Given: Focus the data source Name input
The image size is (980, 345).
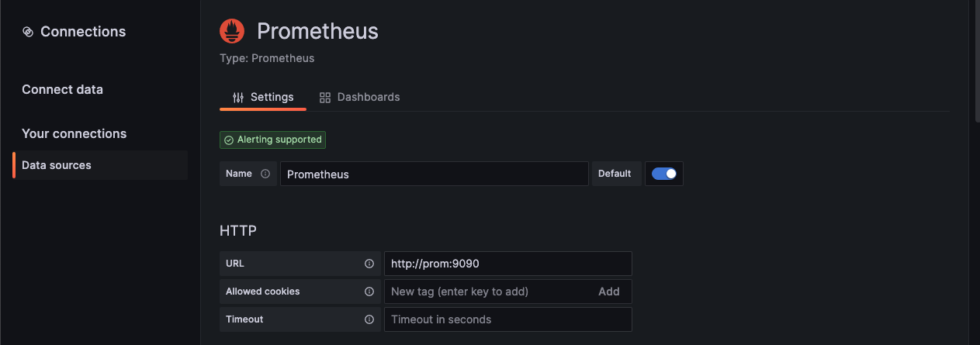Looking at the screenshot, I should [434, 174].
